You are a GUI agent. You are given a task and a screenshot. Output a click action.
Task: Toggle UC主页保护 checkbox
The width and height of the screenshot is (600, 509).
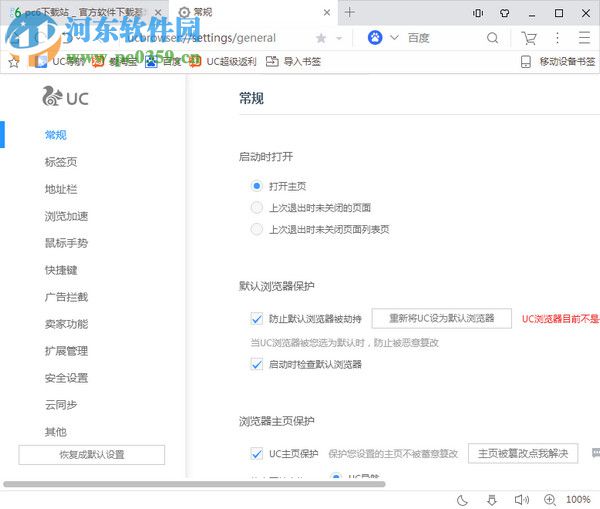point(256,454)
